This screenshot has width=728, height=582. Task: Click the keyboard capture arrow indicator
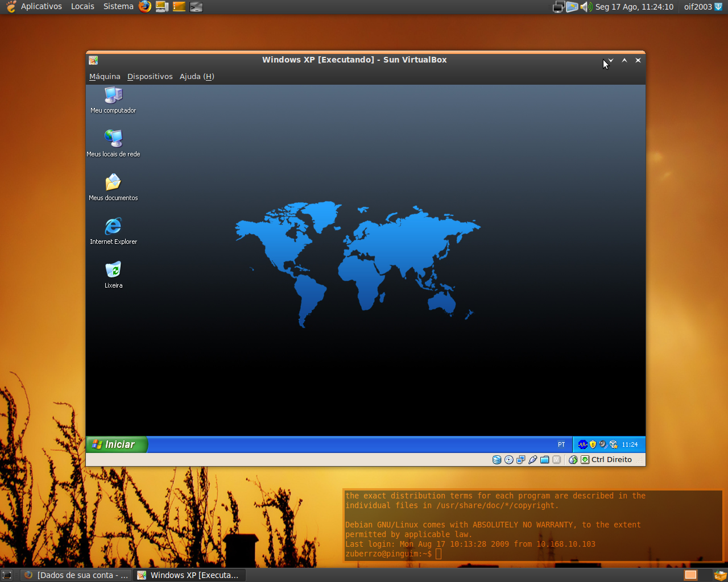coord(585,460)
